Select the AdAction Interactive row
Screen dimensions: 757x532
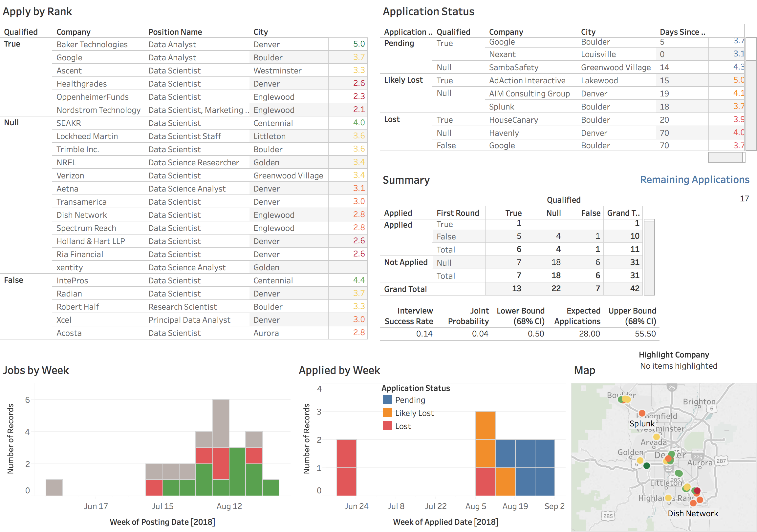[589, 81]
